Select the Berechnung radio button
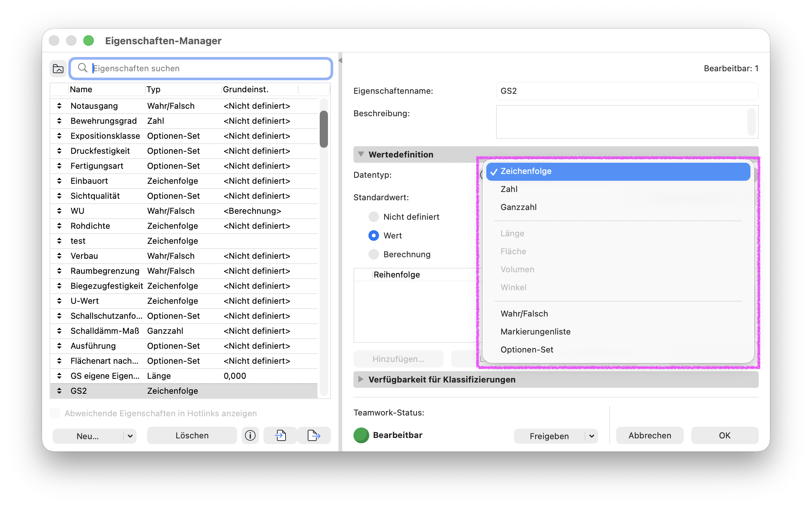The image size is (812, 507). click(x=374, y=254)
